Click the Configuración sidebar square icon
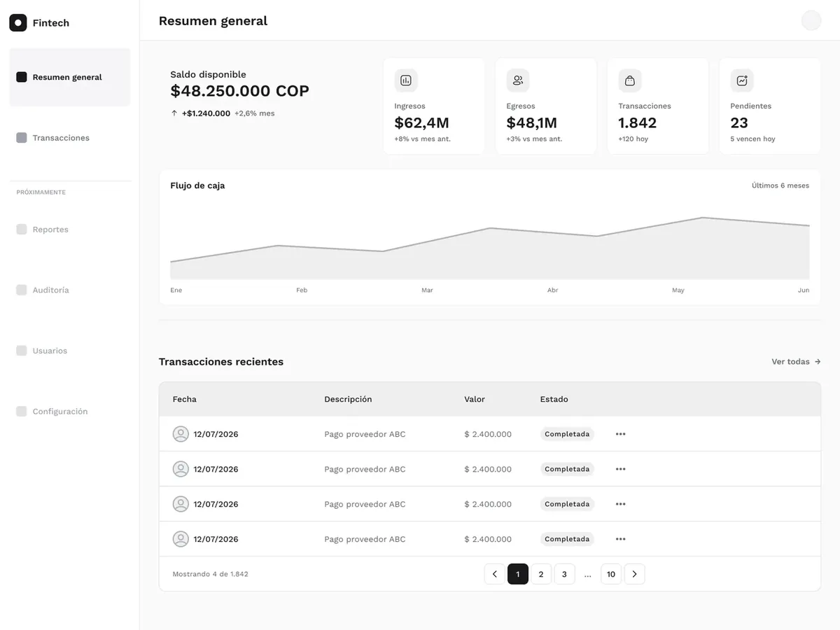 tap(22, 412)
